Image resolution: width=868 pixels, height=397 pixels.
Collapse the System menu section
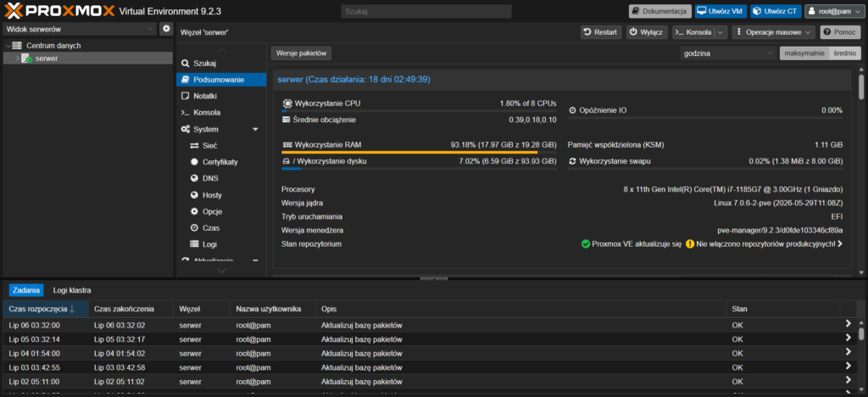[x=255, y=129]
